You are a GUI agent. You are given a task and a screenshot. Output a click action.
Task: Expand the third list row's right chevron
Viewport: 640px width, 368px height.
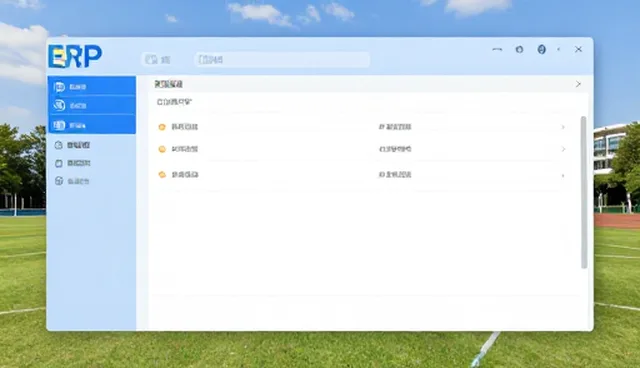click(x=563, y=176)
